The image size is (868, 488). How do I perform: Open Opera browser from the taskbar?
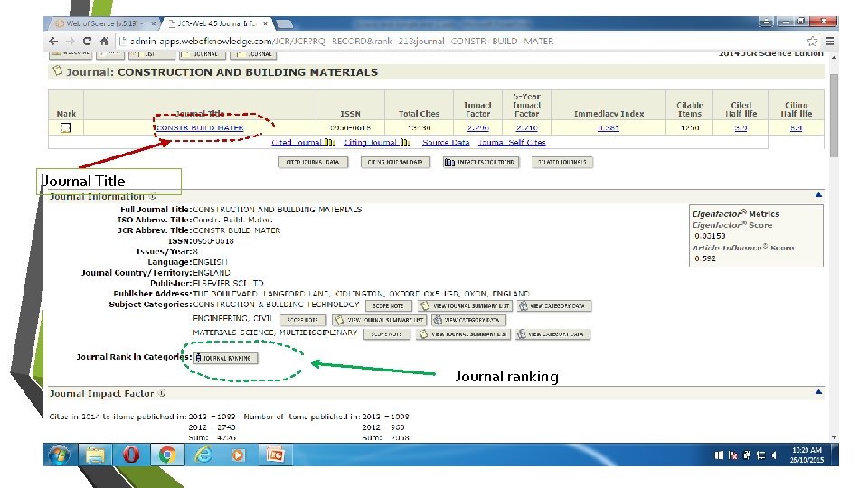130,455
